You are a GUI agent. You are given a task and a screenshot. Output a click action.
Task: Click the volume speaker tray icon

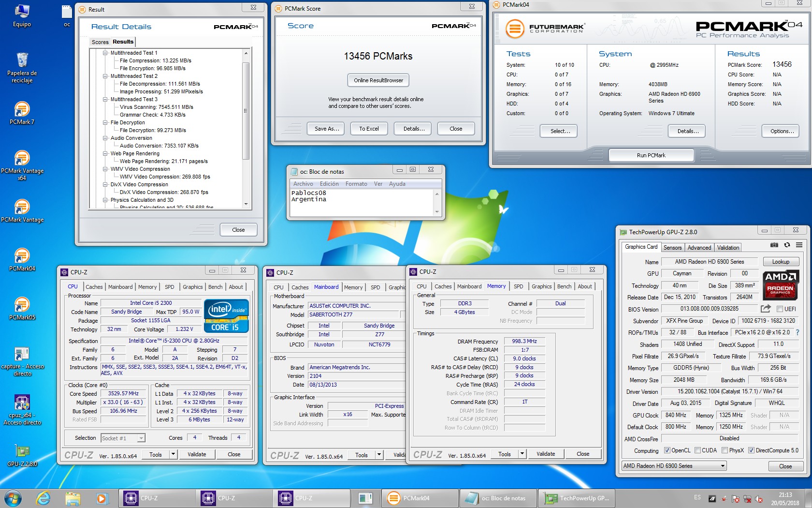pos(759,499)
